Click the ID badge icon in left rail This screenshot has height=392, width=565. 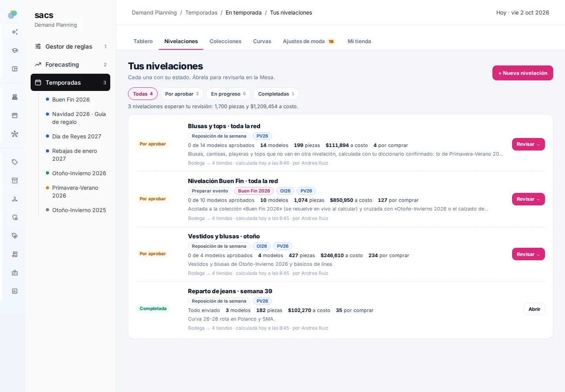[15, 273]
